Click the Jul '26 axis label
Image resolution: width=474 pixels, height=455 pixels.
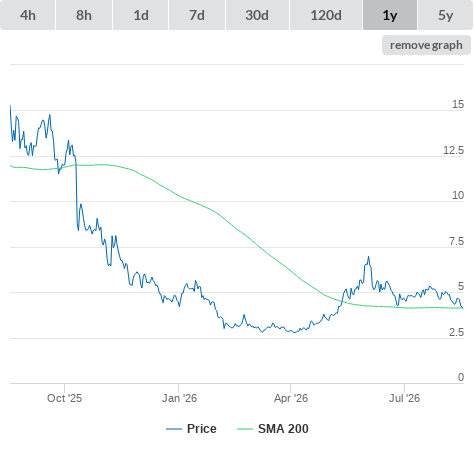tap(404, 398)
